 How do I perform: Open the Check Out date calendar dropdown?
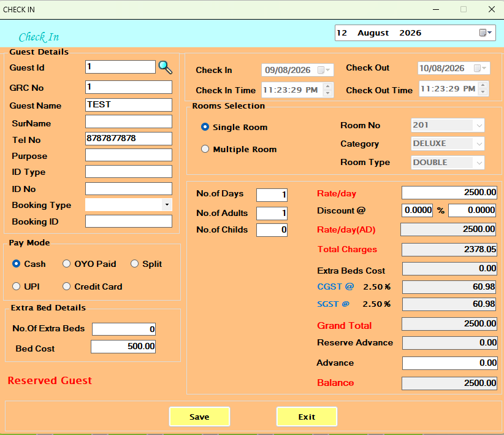(480, 68)
